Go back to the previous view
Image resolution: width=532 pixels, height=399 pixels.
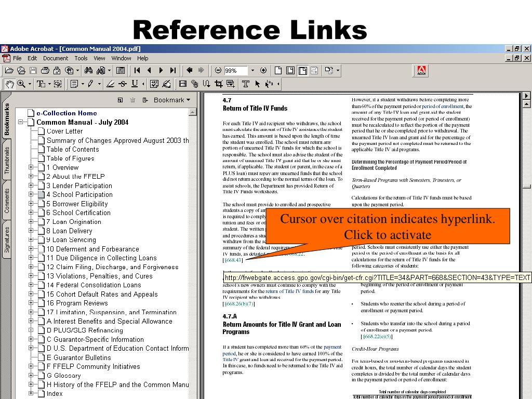[189, 71]
